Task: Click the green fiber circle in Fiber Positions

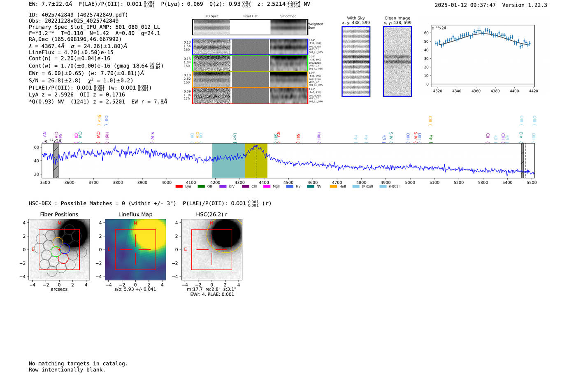Action: pyautogui.click(x=56, y=251)
